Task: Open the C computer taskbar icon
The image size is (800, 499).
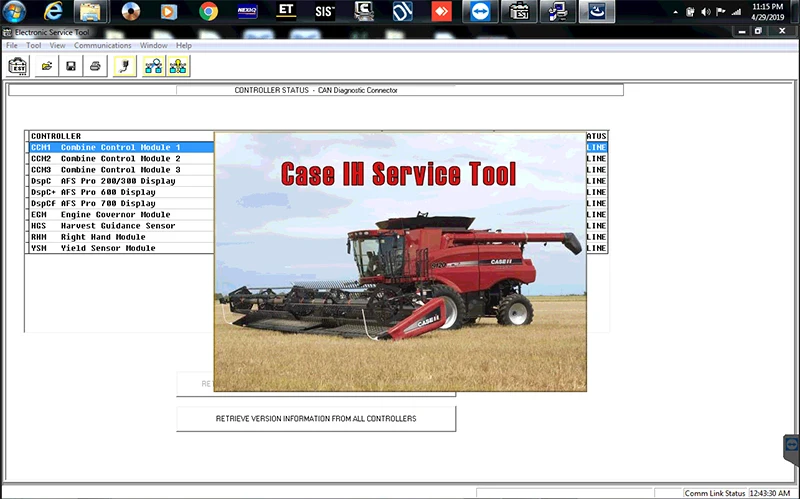Action: point(364,11)
